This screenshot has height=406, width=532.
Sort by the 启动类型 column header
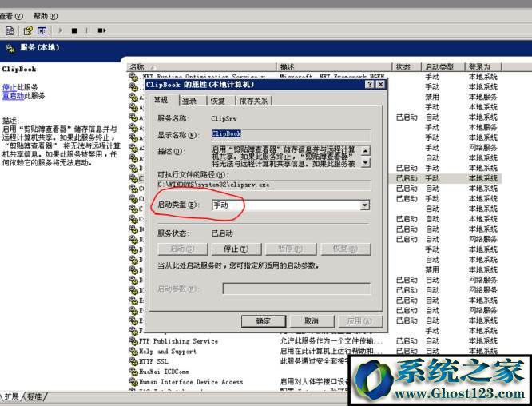coord(443,67)
